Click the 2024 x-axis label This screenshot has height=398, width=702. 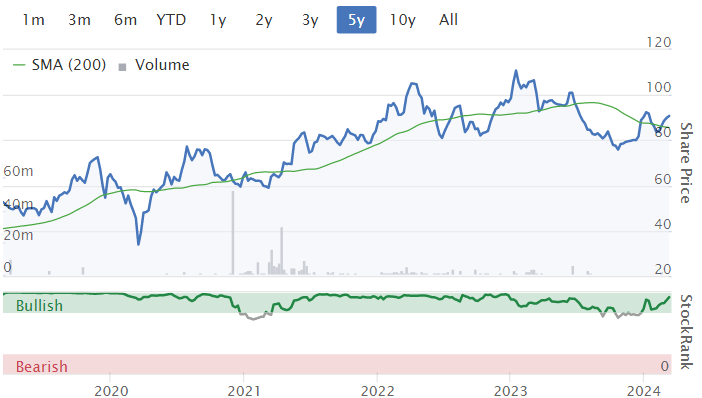click(x=643, y=391)
